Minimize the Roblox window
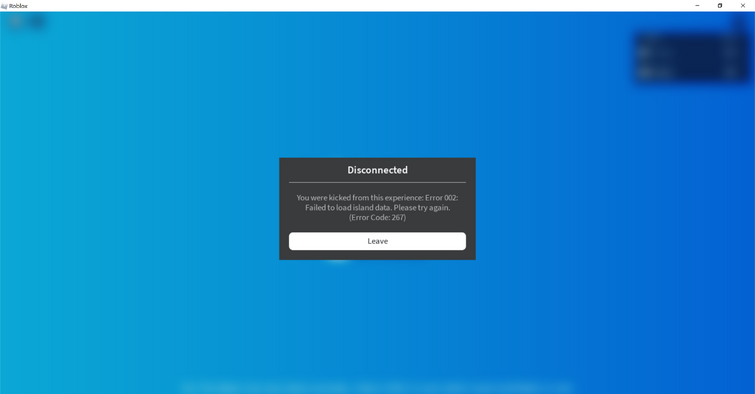Viewport: 755px width, 394px height. [x=697, y=6]
